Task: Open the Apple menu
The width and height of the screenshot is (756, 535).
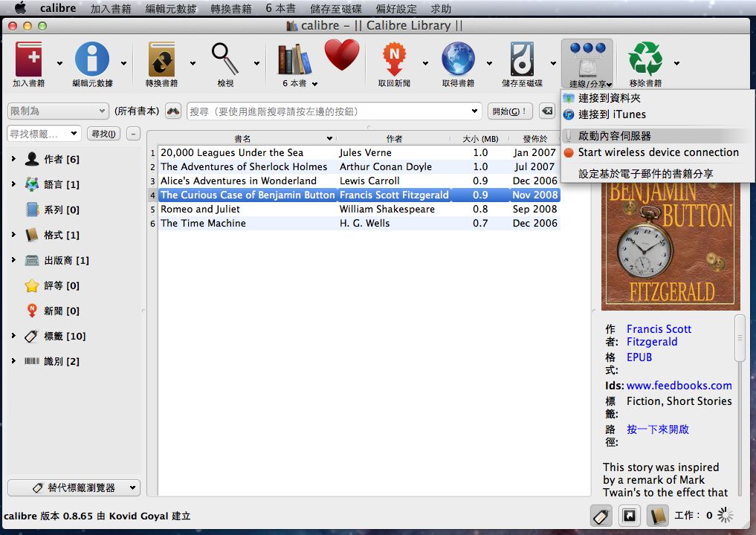Action: [x=21, y=8]
